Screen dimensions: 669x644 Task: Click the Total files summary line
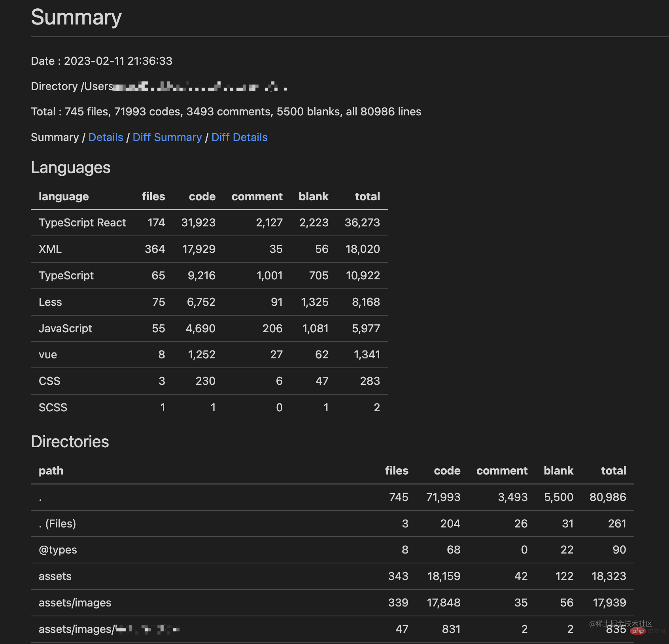click(x=226, y=112)
